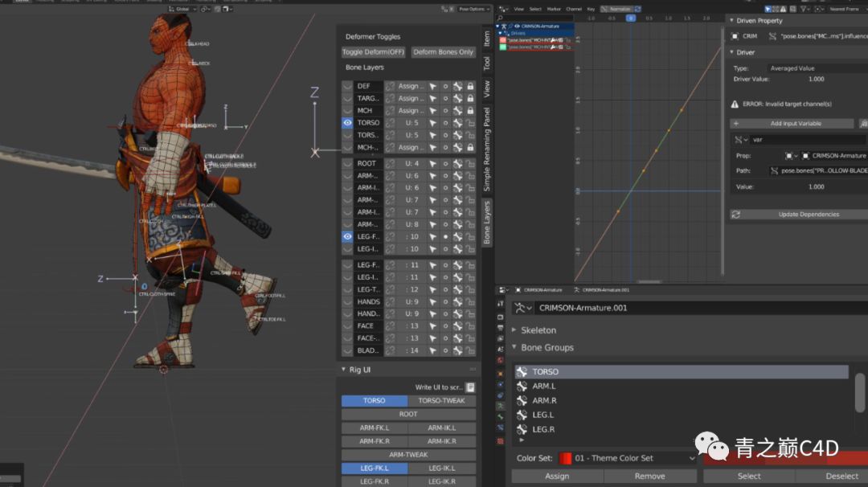Show the DEF bone layer
The height and width of the screenshot is (487, 868).
pyautogui.click(x=347, y=86)
